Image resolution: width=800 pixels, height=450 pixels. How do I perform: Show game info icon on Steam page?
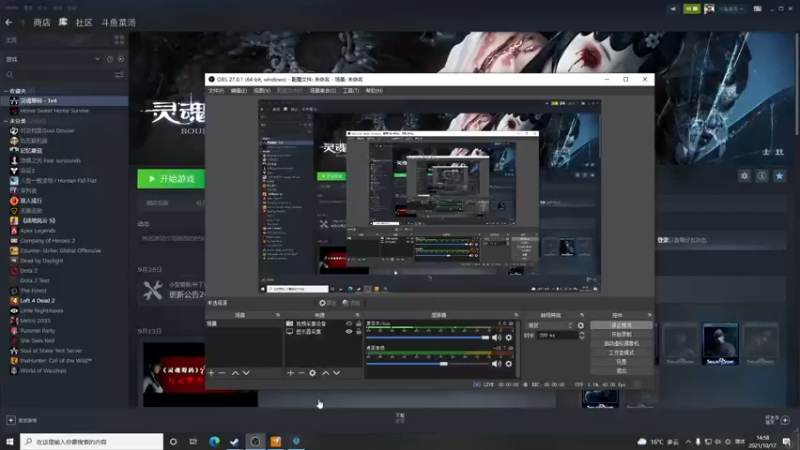click(x=762, y=176)
